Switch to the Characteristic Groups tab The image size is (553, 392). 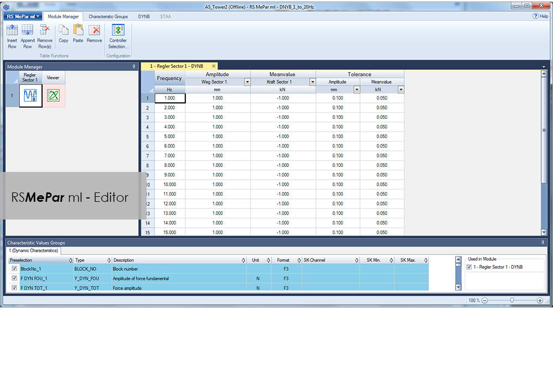coord(108,17)
